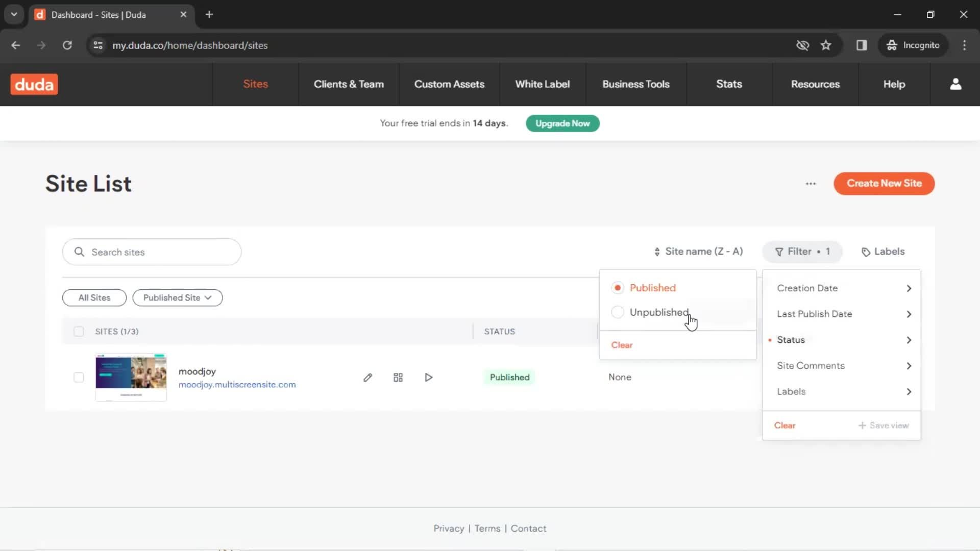Open Business Tools menu
This screenshot has height=551, width=980.
pos(636,84)
